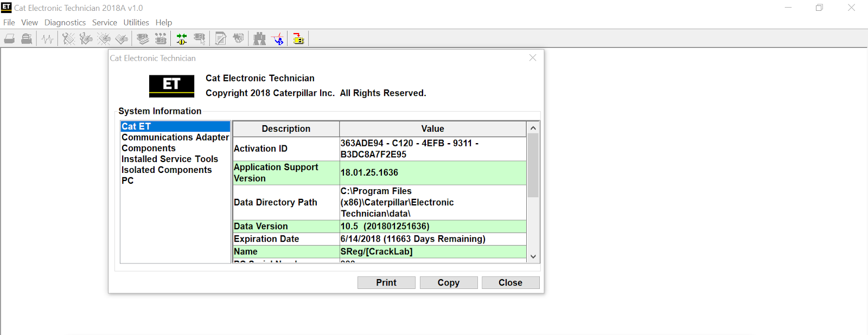
Task: Click the ET logo in the dialog
Action: tap(171, 86)
